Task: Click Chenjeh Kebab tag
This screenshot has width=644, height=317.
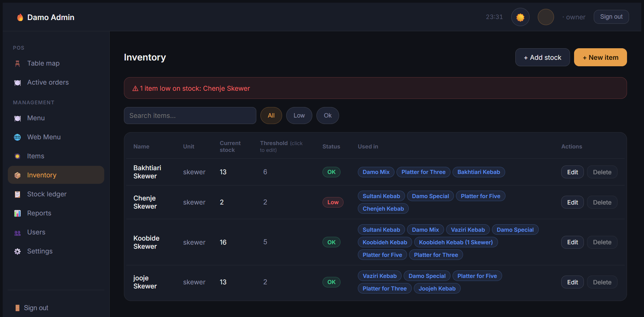Action: tap(383, 209)
